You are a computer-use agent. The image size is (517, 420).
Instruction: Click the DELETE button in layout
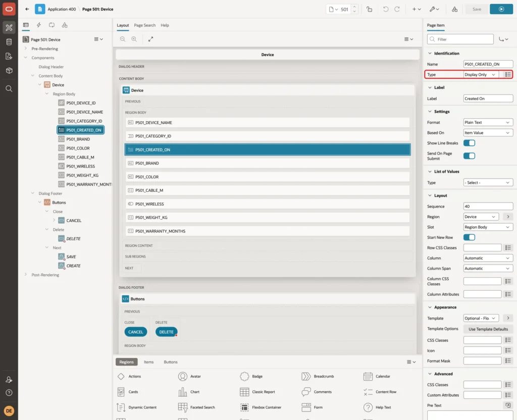coord(166,332)
